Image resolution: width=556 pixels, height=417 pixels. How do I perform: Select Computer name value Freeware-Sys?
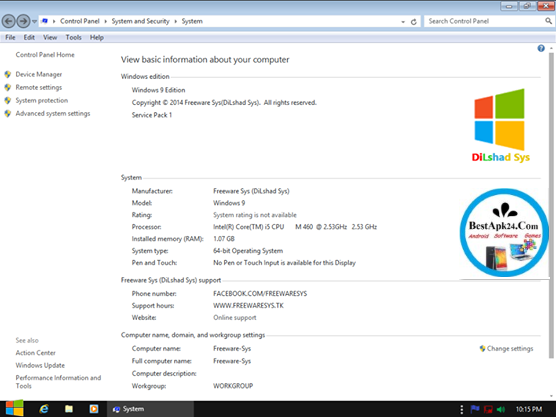click(232, 349)
